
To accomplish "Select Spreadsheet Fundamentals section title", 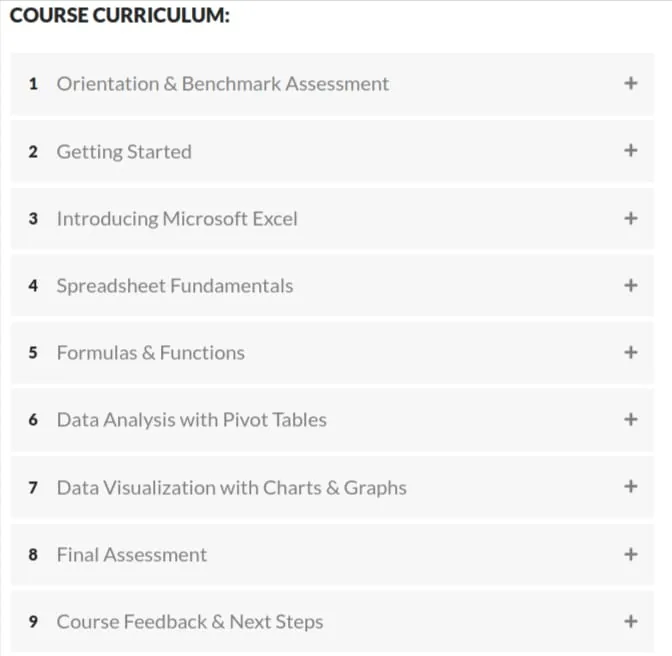I will [175, 286].
